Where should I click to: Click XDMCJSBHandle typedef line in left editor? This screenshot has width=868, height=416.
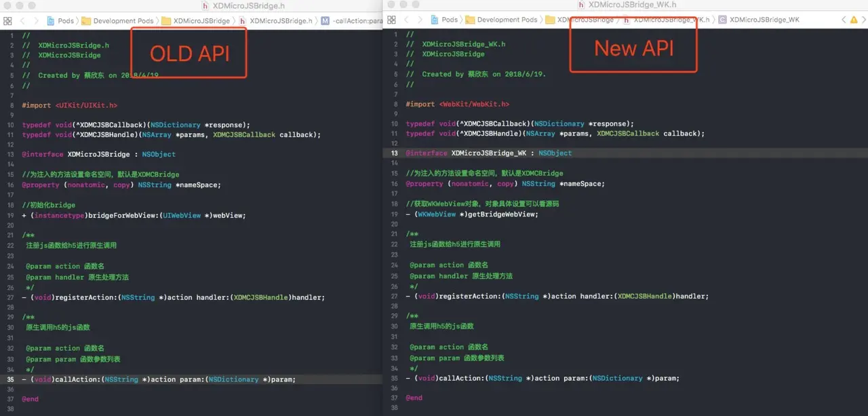(172, 134)
